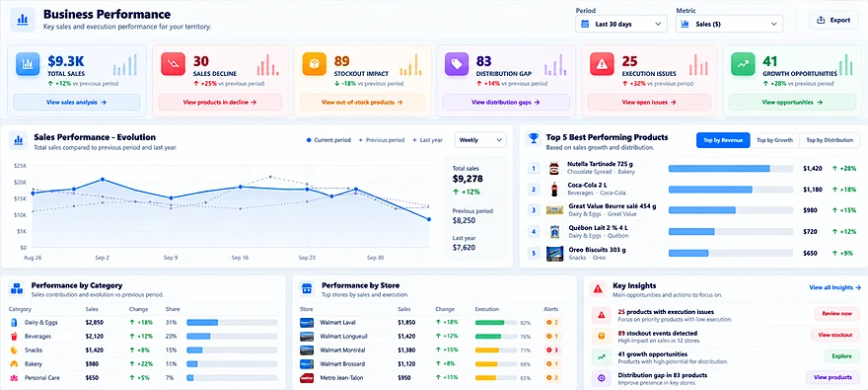This screenshot has width=868, height=390.
Task: Click View all insights link
Action: click(834, 287)
